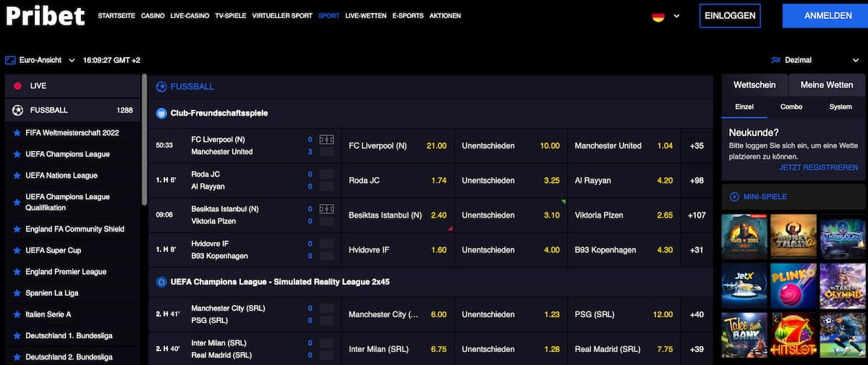The width and height of the screenshot is (868, 365).
Task: Expand the Euro-Ansicht dropdown
Action: coord(72,61)
